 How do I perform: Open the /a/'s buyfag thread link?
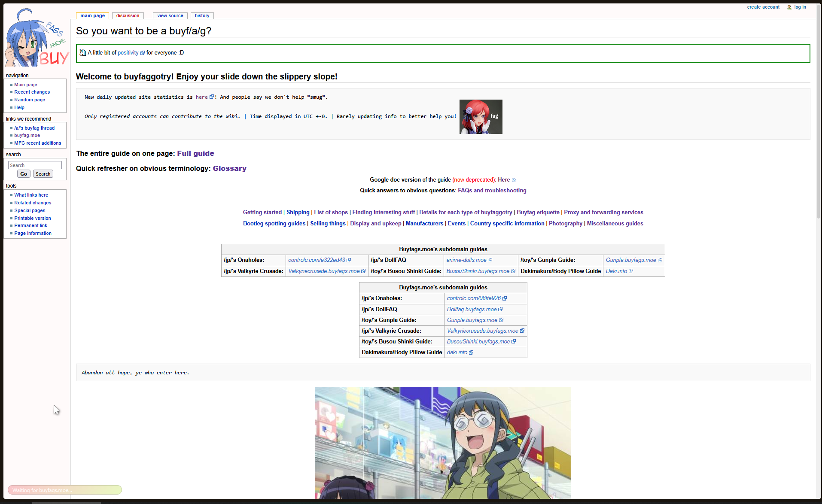tap(34, 128)
